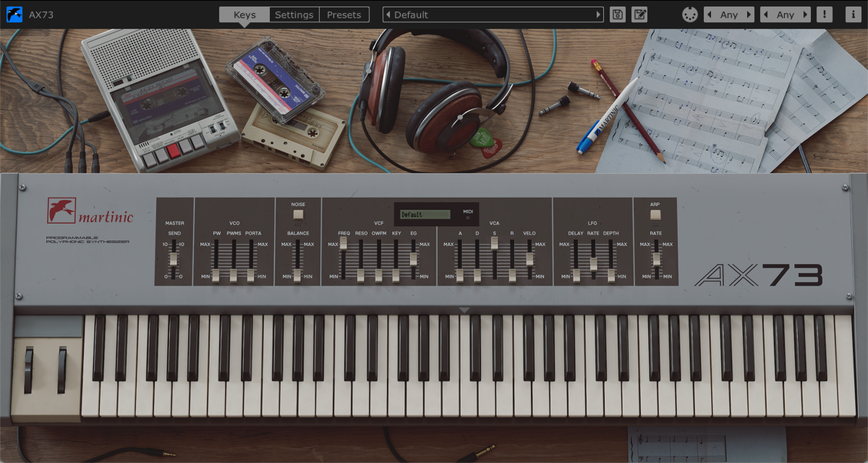Open the Default preset browser dropdown

[x=492, y=14]
